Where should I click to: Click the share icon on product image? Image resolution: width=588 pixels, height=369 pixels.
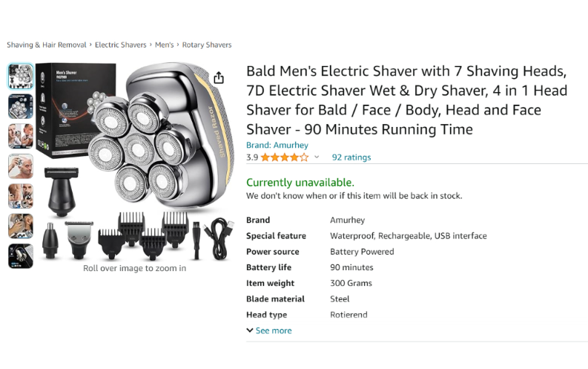(219, 78)
